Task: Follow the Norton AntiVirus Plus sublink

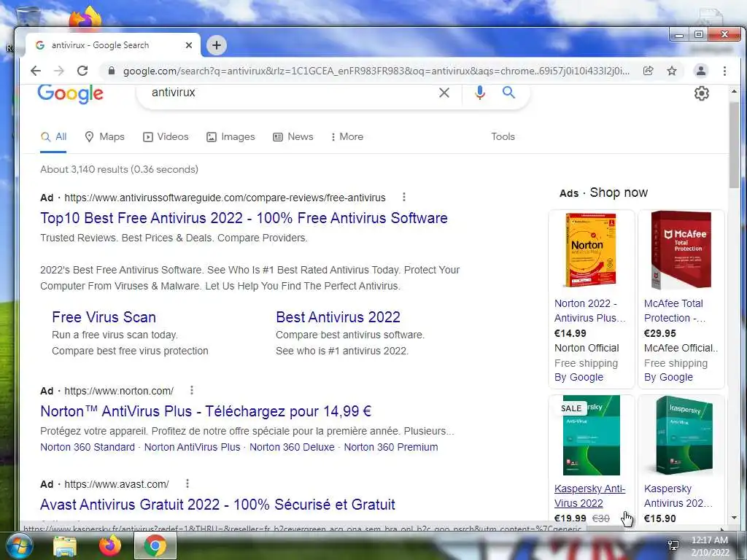Action: click(x=192, y=447)
